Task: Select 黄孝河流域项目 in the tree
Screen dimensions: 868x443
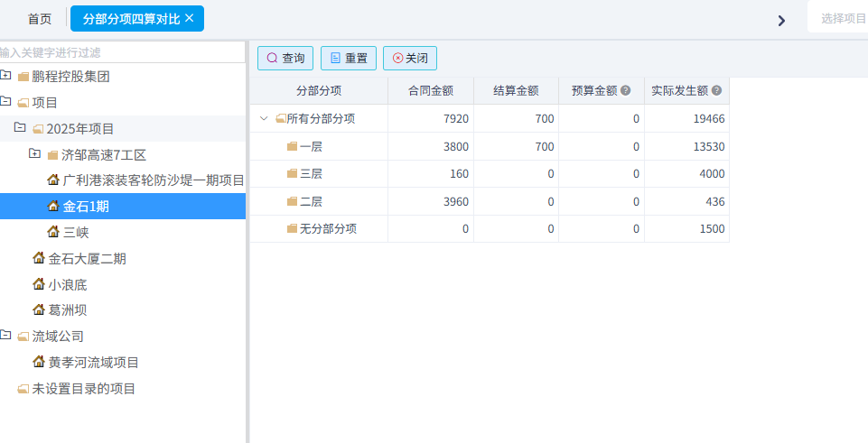Action: pyautogui.click(x=93, y=362)
